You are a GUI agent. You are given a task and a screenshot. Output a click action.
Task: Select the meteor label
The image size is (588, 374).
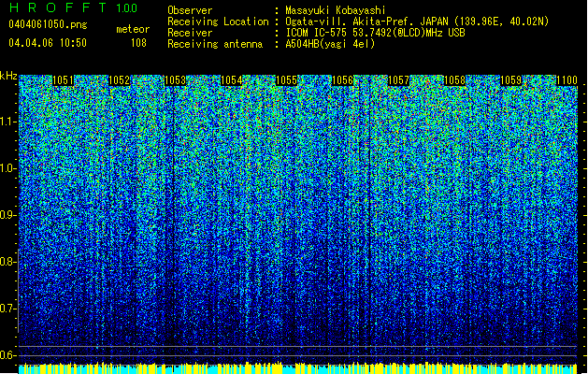(132, 29)
